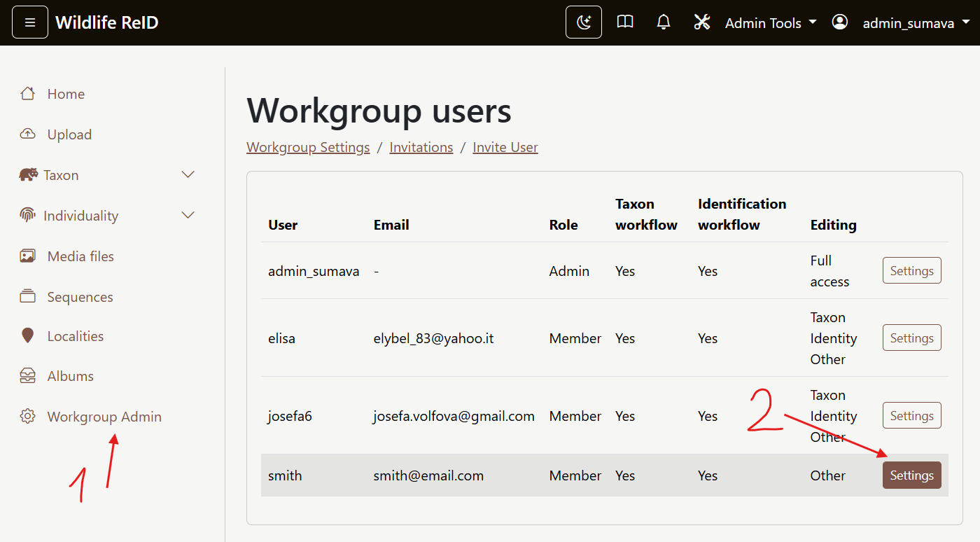Viewport: 980px width, 542px height.
Task: Click the User column header
Action: click(283, 225)
